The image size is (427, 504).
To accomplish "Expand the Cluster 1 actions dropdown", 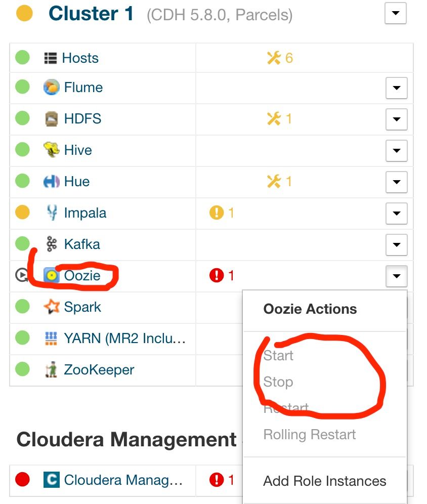I will (396, 14).
